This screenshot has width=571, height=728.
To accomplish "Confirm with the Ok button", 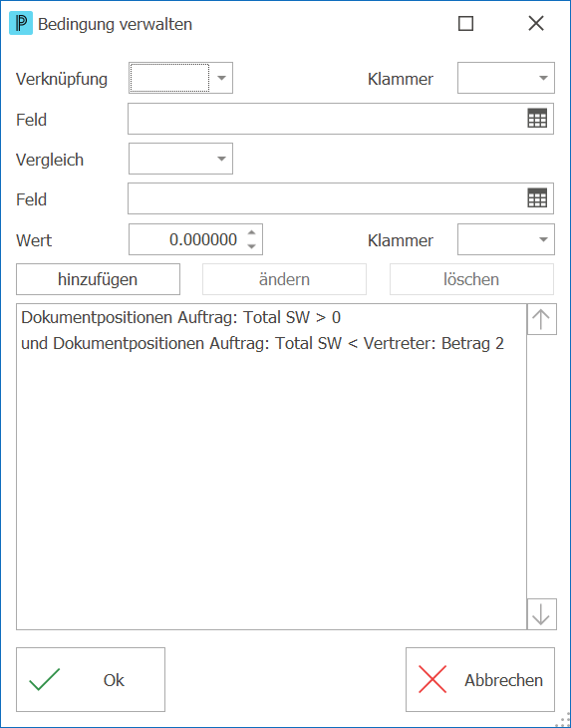I will 91,680.
